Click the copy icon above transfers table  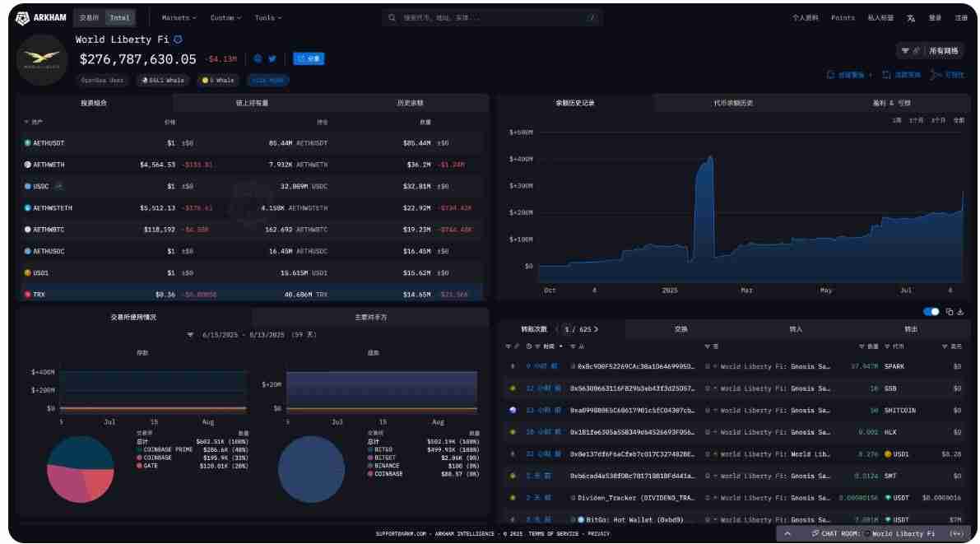coord(949,312)
